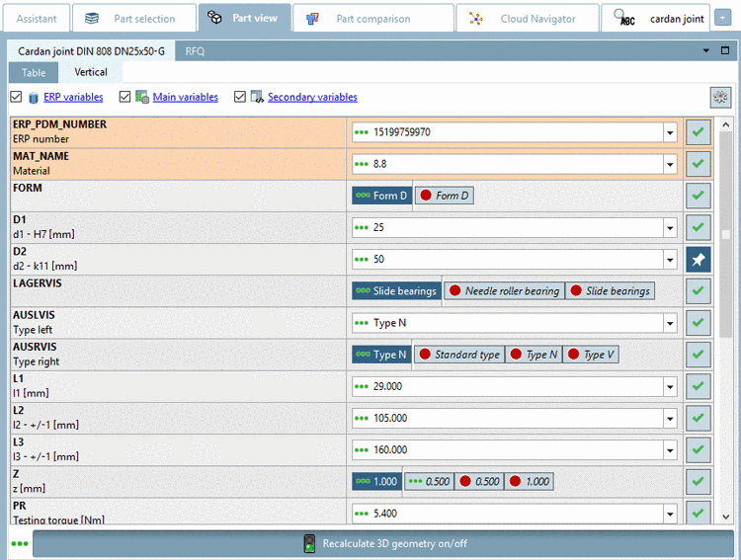Click the settings gear icon beside Secondary variables

point(720,98)
